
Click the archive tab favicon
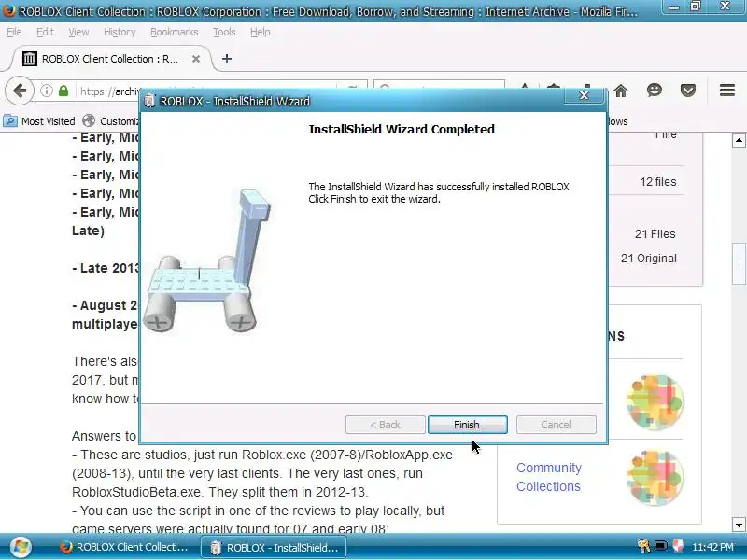tap(30, 59)
